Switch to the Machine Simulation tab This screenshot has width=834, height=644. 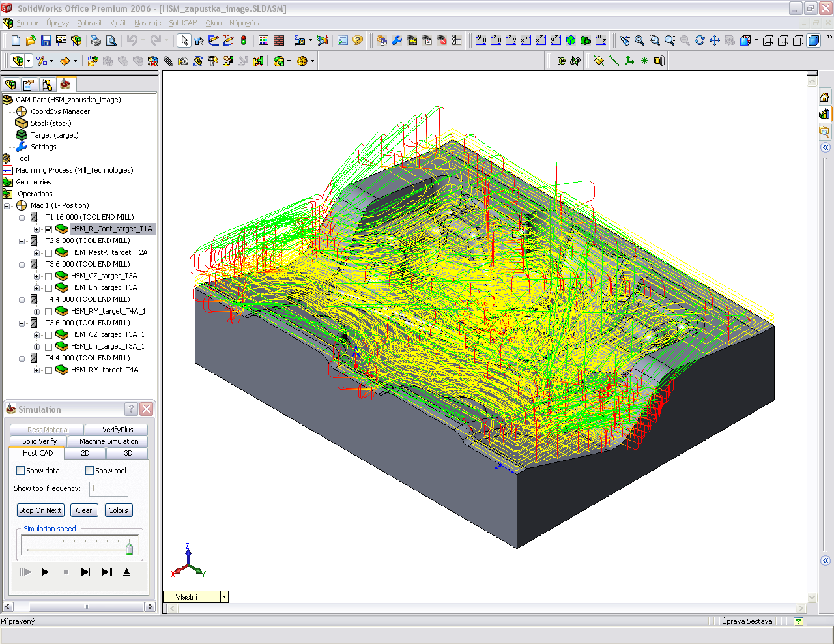pos(109,441)
